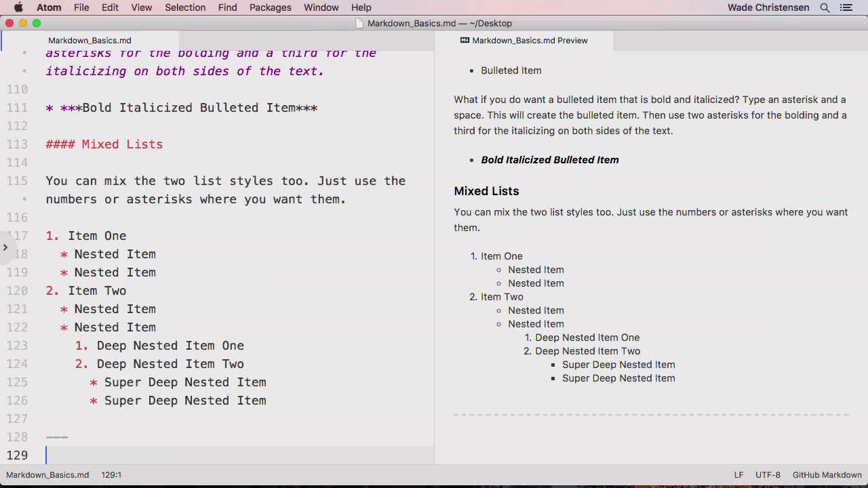Viewport: 868px width, 488px height.
Task: Switch to the Markdown_Basics.md editor tab
Action: click(90, 41)
